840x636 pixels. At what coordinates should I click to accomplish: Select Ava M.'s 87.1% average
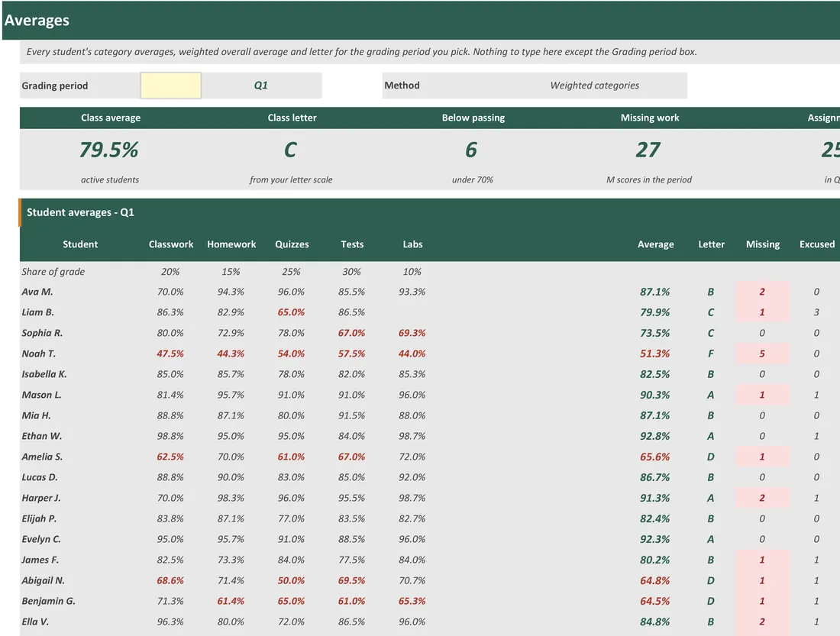coord(654,292)
